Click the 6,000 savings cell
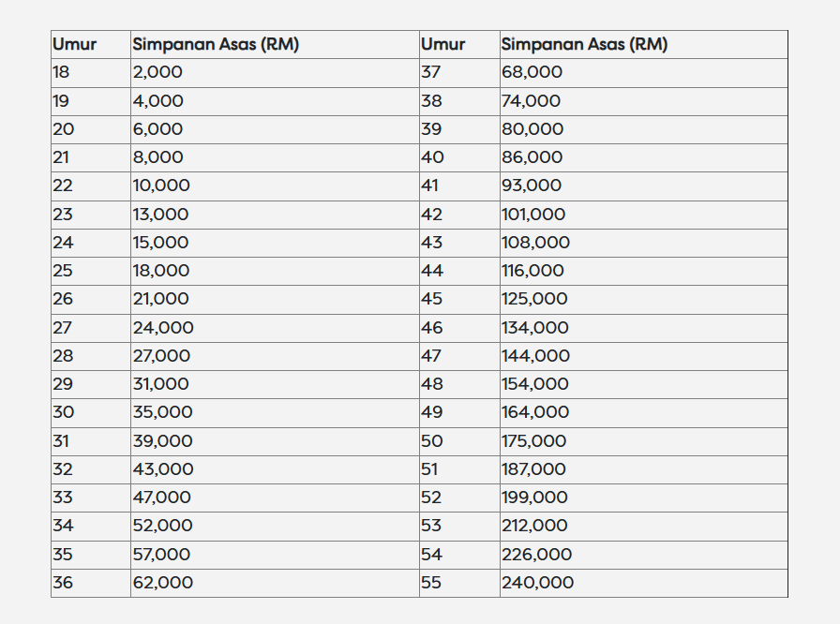The height and width of the screenshot is (624, 840). [x=275, y=129]
